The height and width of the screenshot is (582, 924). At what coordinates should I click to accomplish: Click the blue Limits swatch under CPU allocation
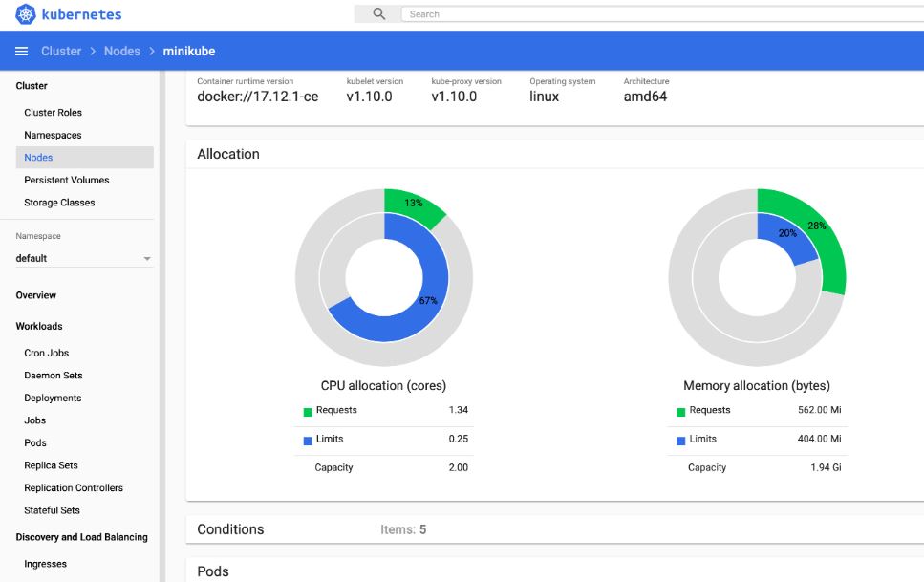tap(308, 441)
